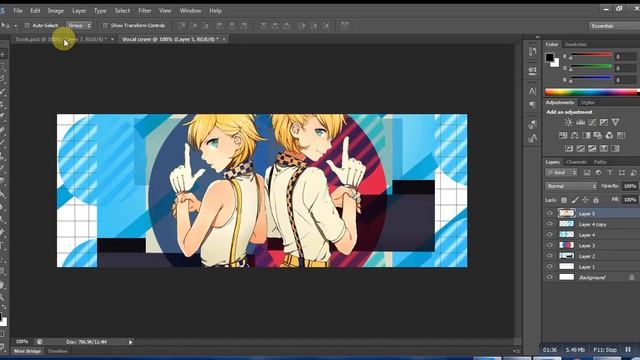640x360 pixels.
Task: Lock transparent pixels in Layers panel
Action: (564, 200)
